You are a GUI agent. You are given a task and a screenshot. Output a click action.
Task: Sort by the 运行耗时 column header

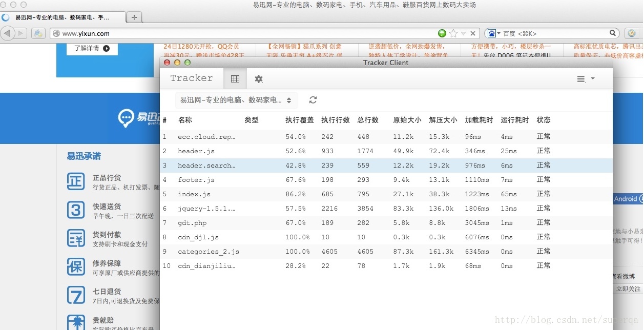point(515,120)
